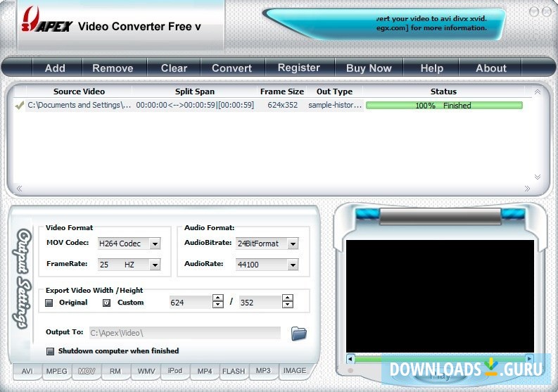This screenshot has width=558, height=392.
Task: Click the black video preview area
Action: coord(440,296)
